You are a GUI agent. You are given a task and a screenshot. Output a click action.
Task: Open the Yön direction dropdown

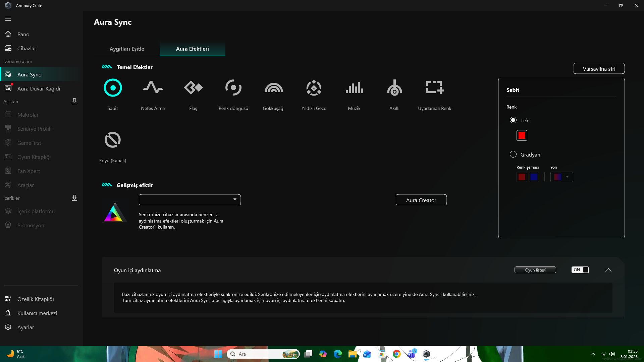coord(562,177)
